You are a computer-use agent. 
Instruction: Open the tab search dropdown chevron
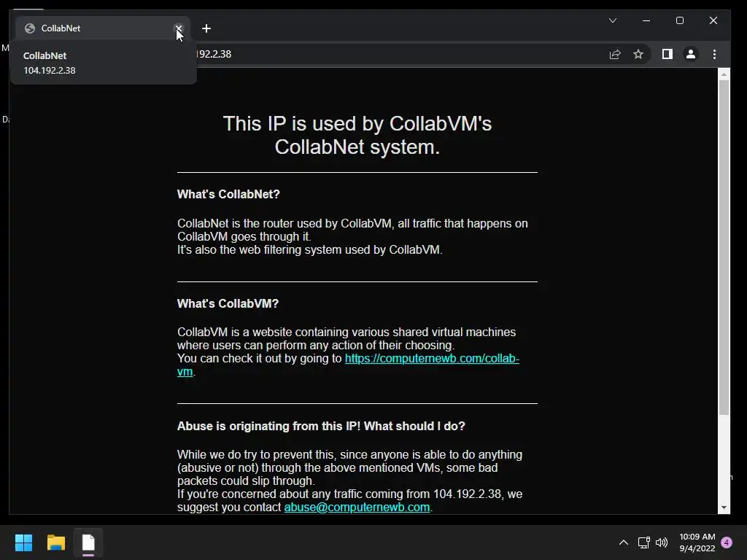(613, 20)
